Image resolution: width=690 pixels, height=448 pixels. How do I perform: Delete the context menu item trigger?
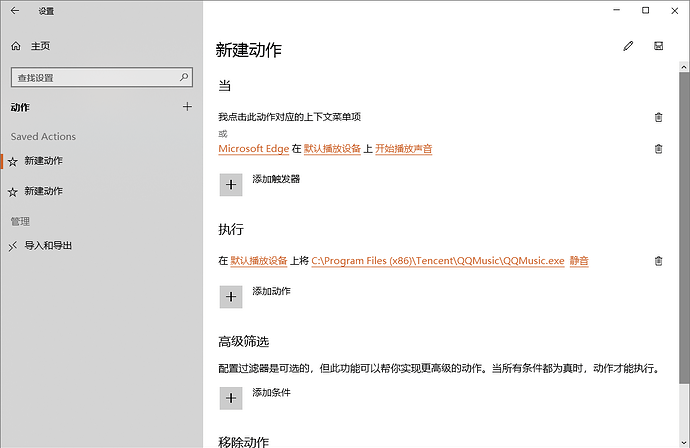pyautogui.click(x=658, y=117)
